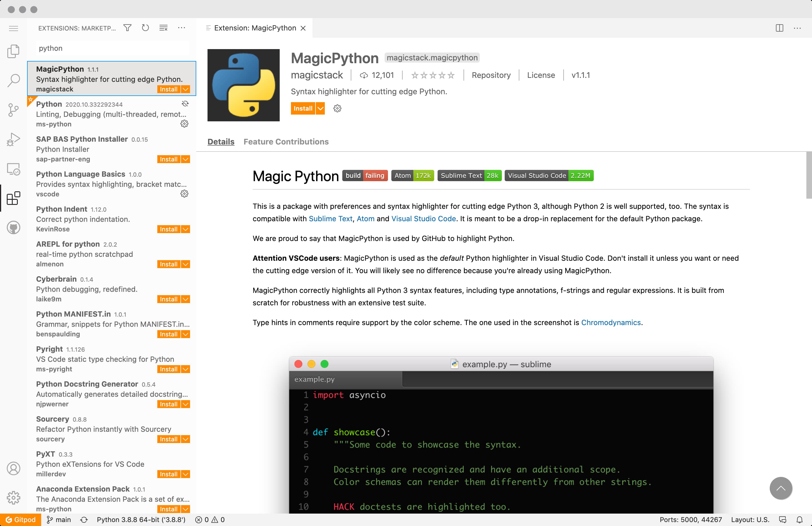Viewport: 812px width, 526px height.
Task: Click sync-ignored icon on Python extension
Action: pyautogui.click(x=185, y=104)
